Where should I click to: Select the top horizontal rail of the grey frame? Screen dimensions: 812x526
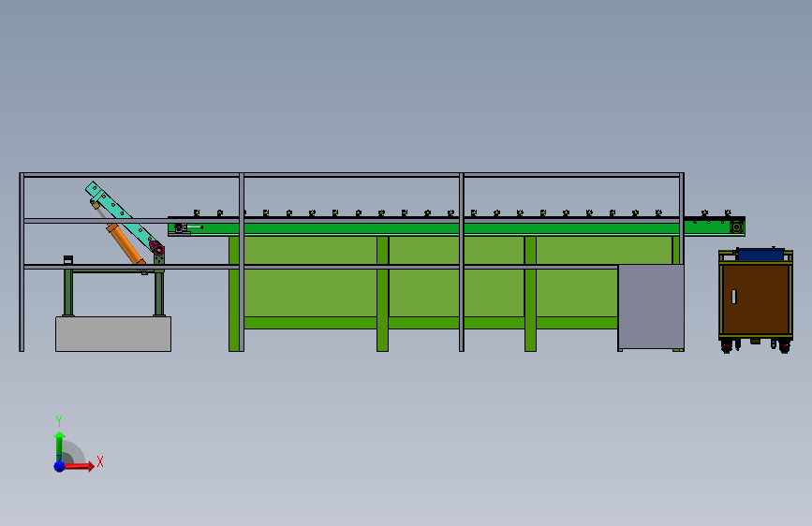(351, 175)
